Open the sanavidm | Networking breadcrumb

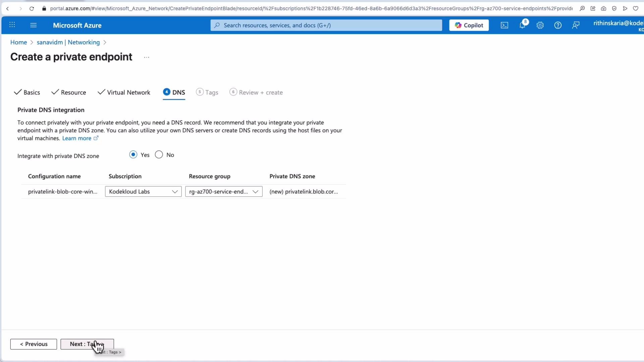68,42
